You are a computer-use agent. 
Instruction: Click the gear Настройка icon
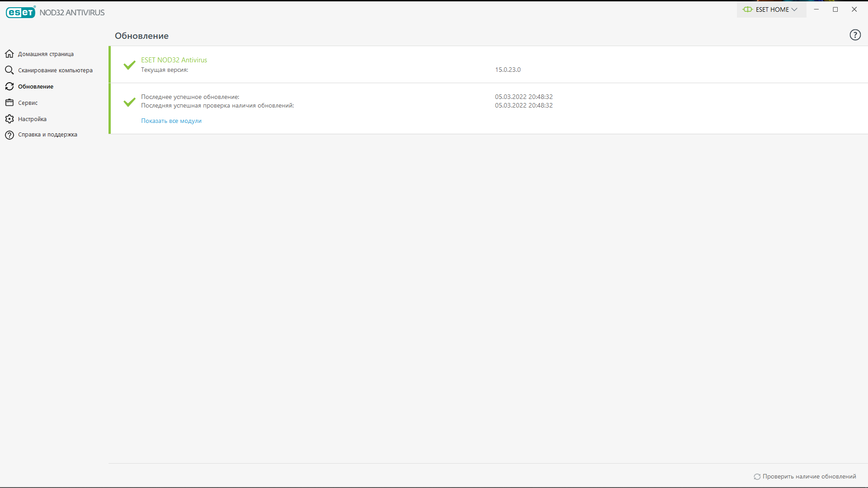tap(9, 119)
